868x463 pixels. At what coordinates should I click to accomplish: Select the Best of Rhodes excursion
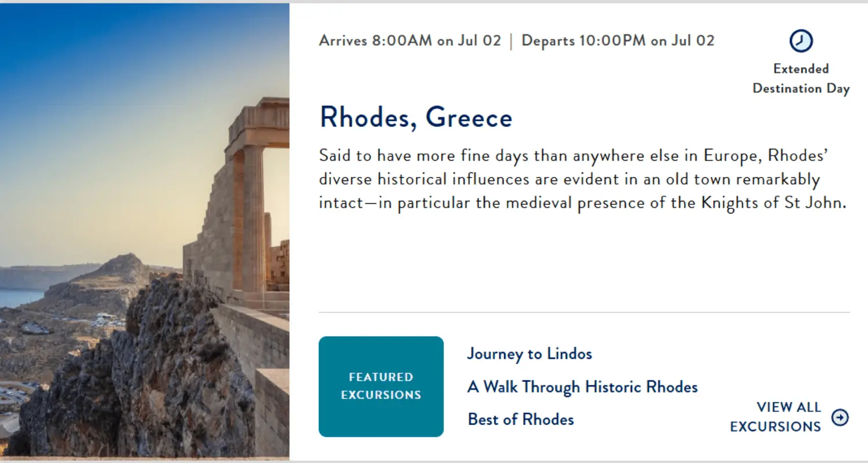point(520,419)
